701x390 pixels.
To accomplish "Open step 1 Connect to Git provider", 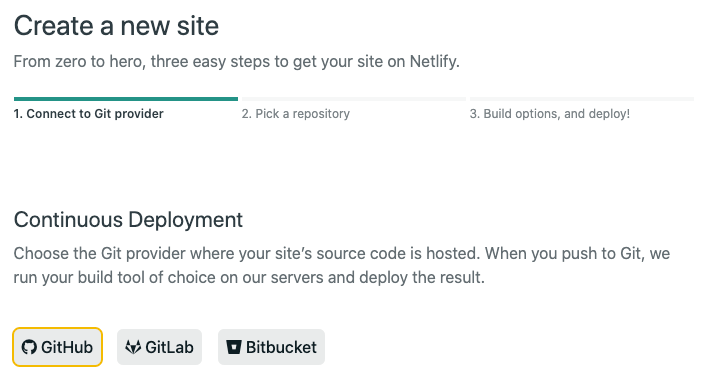I will click(x=89, y=114).
